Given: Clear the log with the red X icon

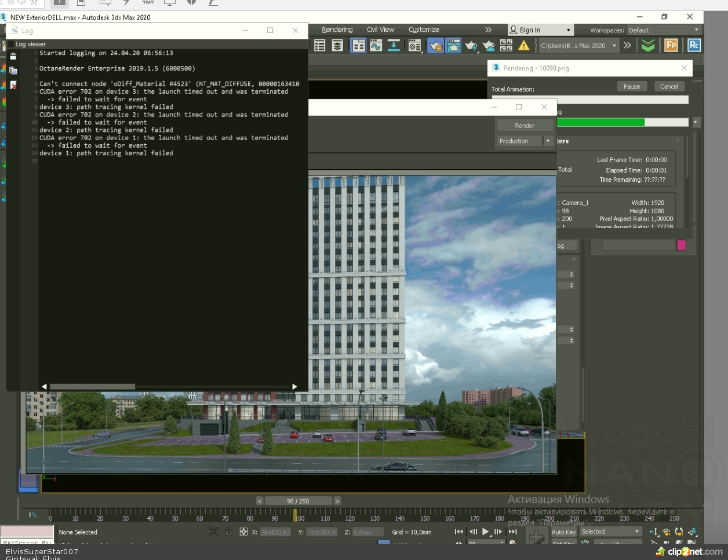Looking at the screenshot, I should (13, 85).
